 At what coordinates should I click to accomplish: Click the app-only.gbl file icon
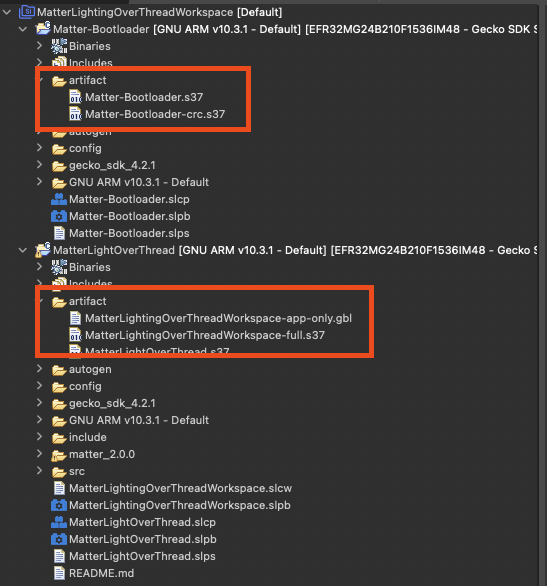[75, 318]
